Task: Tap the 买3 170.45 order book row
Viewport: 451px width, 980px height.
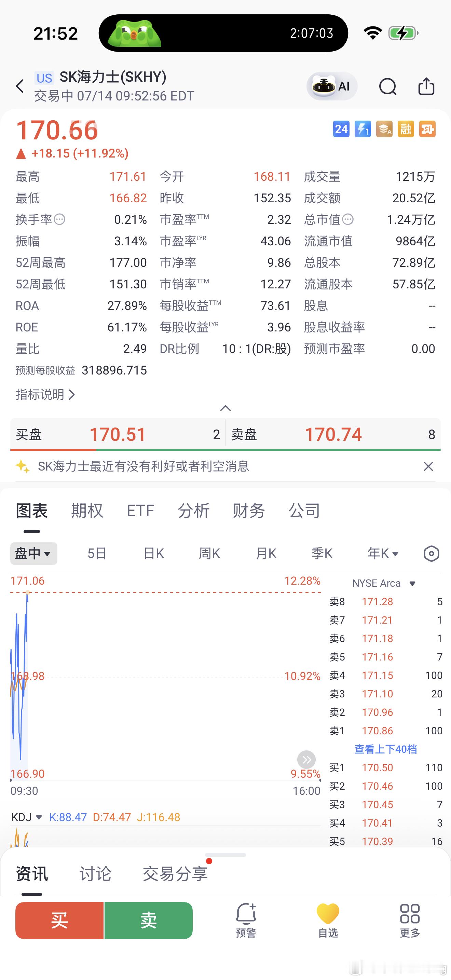Action: 386,805
